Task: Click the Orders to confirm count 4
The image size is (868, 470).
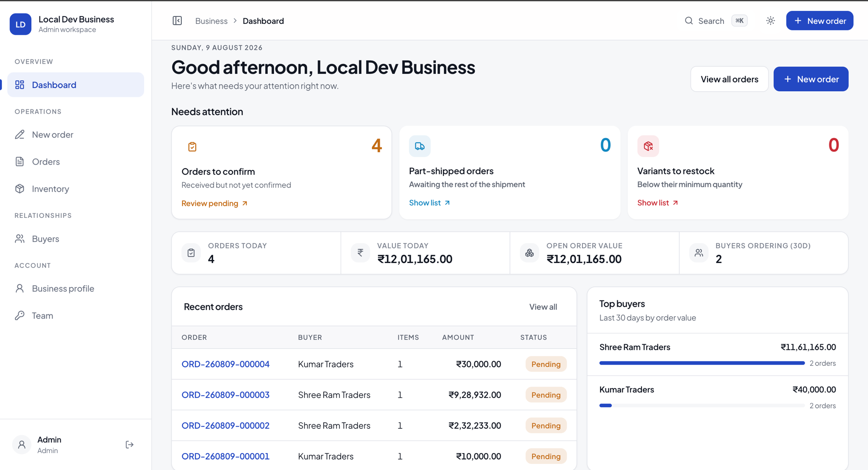Action: (376, 146)
